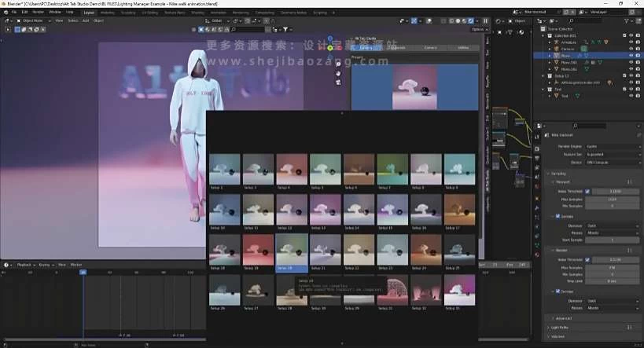Open the Device dropdown set to GPU Compute
The image size is (644, 348).
(x=613, y=163)
